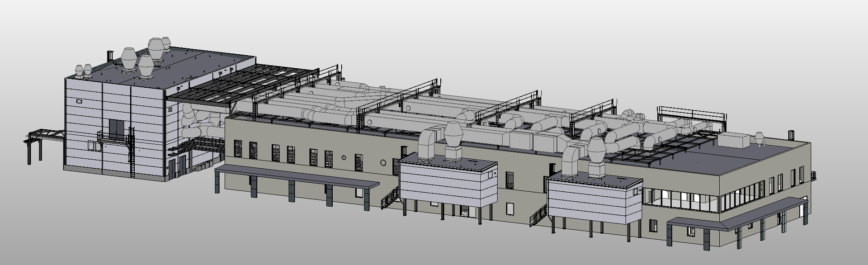Pick the staircase left of the right enclosure
868x265 pixels.
(538, 214)
